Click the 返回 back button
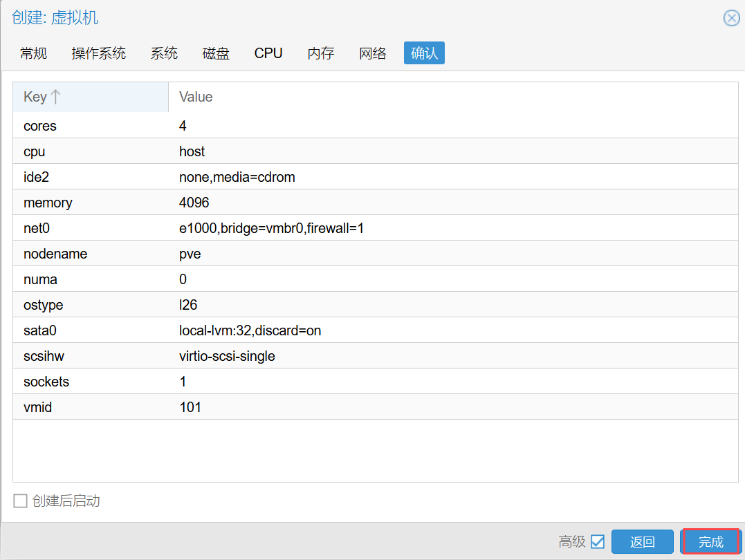 click(x=643, y=541)
